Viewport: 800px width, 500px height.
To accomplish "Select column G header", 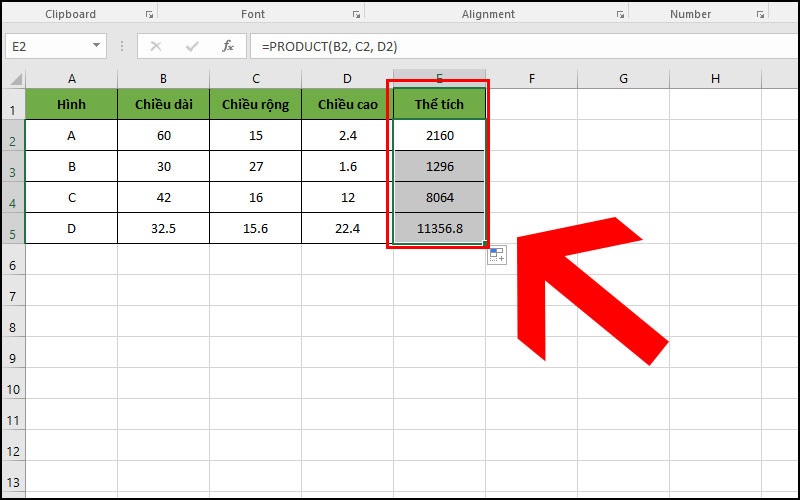I will click(x=623, y=79).
